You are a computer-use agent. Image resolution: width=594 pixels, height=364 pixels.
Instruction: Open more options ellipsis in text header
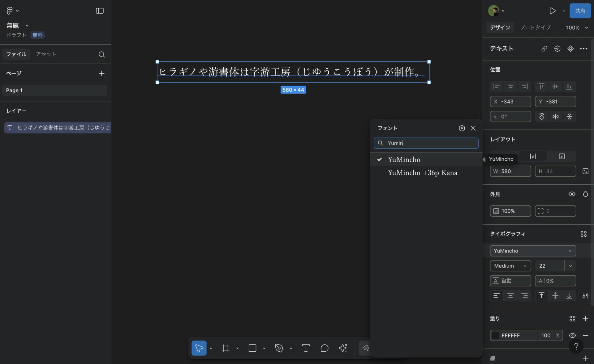(x=583, y=49)
